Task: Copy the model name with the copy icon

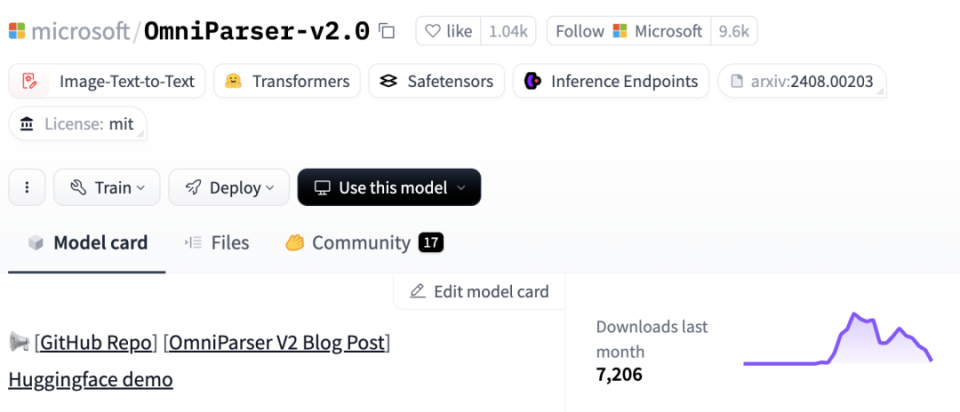Action: pos(387,31)
